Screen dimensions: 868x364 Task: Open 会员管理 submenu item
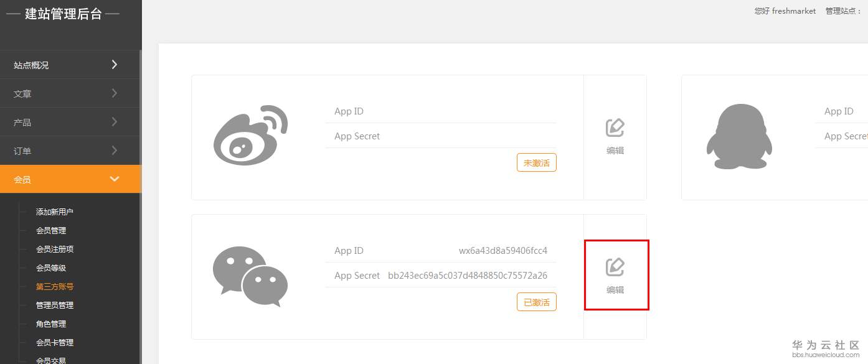(51, 231)
